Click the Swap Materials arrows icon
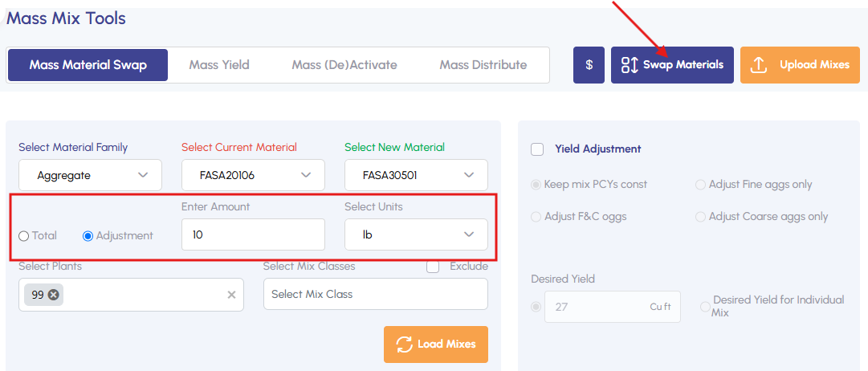868x371 pixels. pyautogui.click(x=630, y=65)
